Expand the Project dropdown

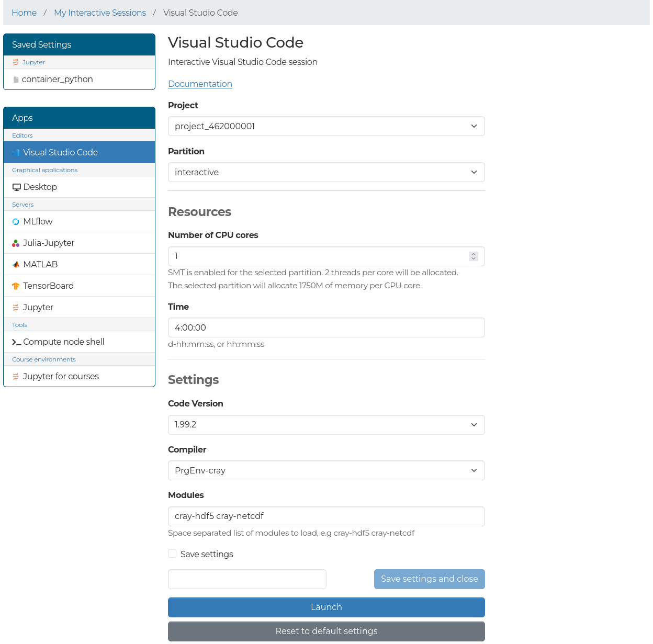[326, 126]
